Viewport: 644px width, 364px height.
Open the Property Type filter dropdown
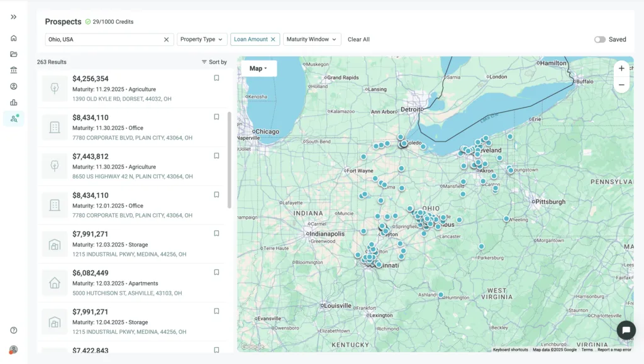[201, 39]
